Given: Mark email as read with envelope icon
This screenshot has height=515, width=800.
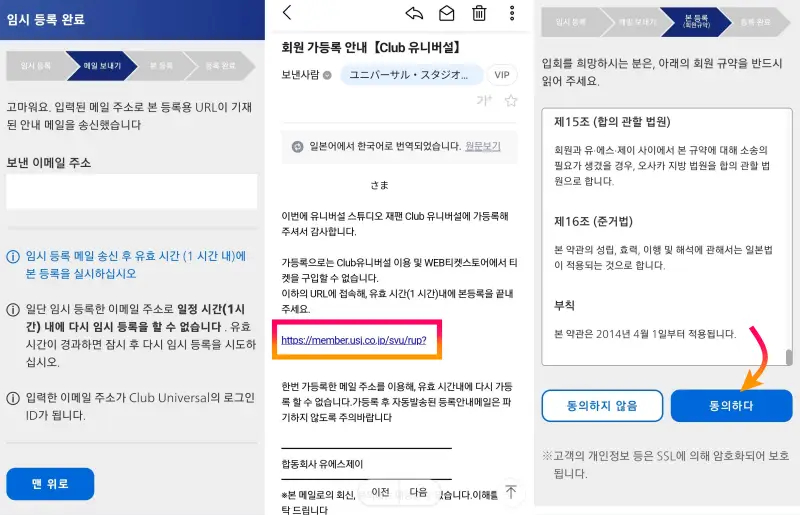Looking at the screenshot, I should 446,13.
